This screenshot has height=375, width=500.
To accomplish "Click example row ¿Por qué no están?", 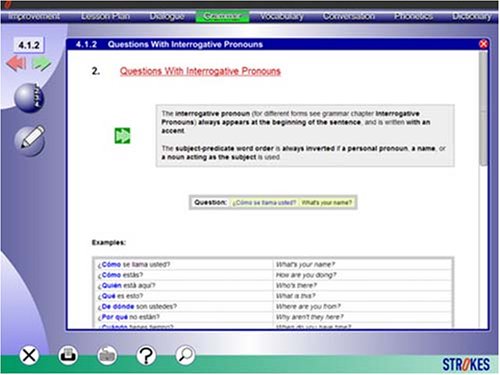I will coord(129,317).
